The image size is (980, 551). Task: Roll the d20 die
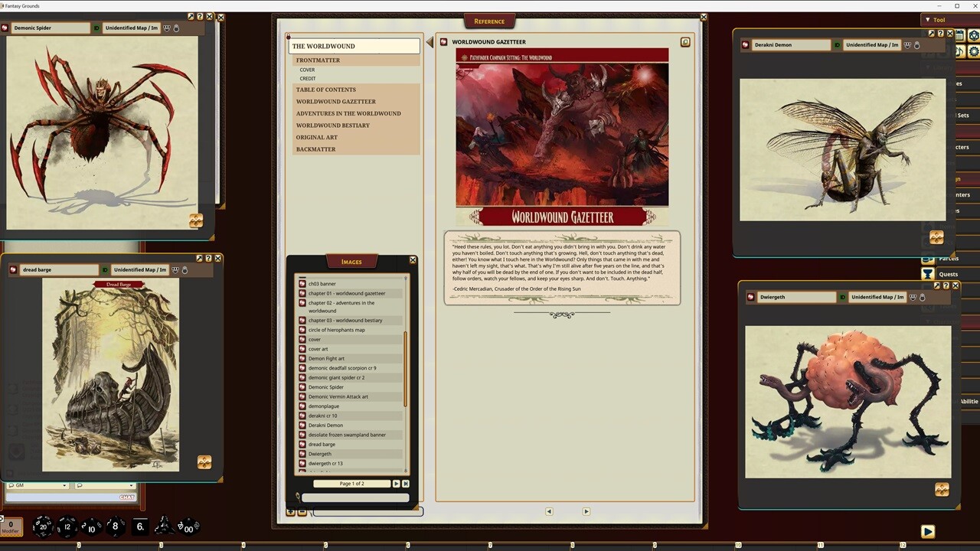(x=43, y=527)
